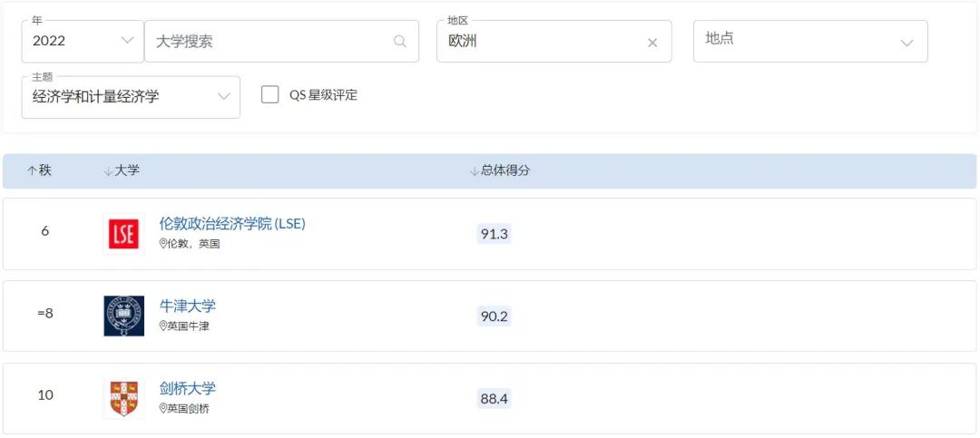Click the Oxford University crest logo
The image size is (980, 438).
(123, 316)
